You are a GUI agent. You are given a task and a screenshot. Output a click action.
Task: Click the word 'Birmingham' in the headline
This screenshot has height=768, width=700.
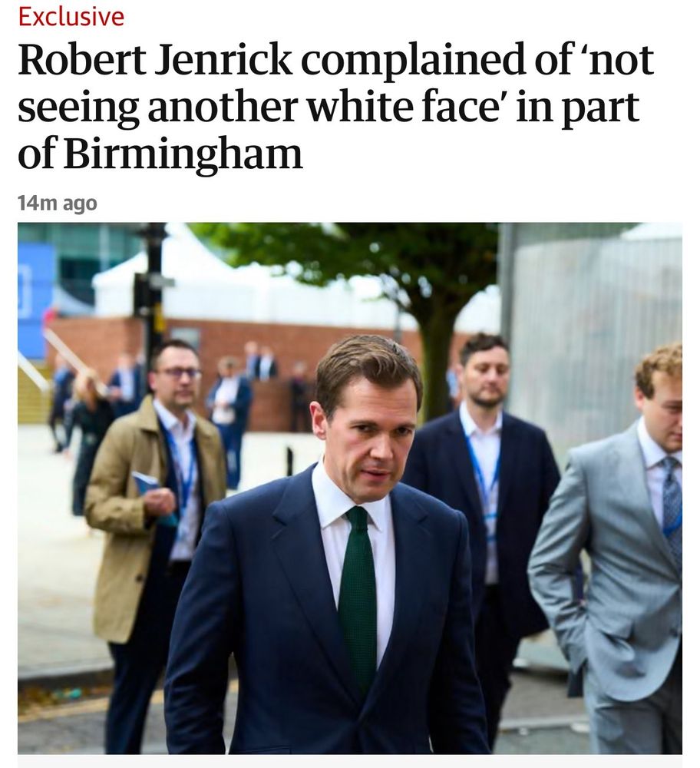point(183,154)
